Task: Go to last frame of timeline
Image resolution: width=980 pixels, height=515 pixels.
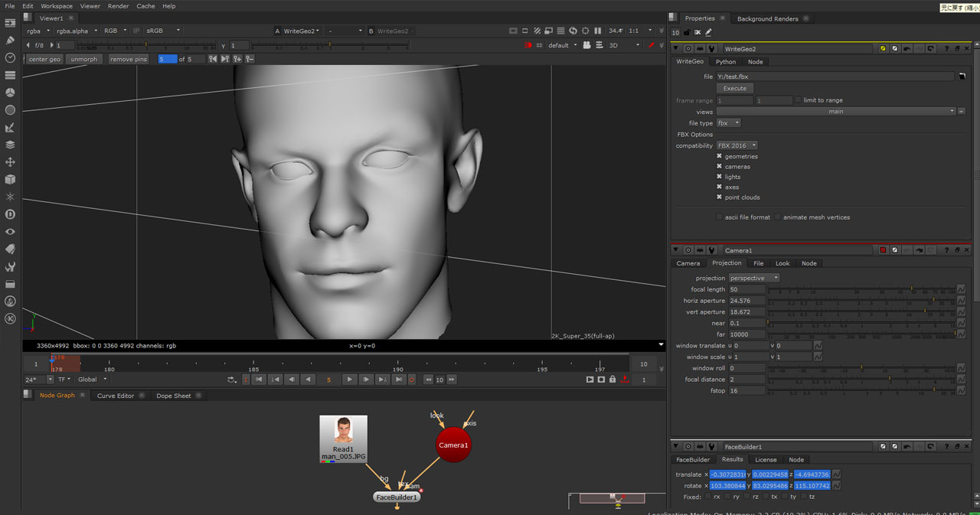Action: 398,380
